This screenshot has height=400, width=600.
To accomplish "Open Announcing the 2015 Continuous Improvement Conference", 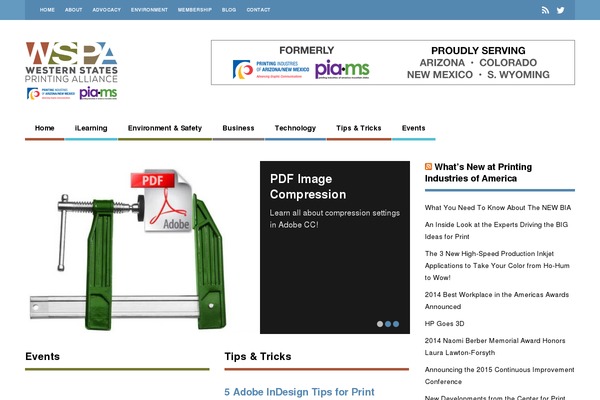I will coord(499,376).
